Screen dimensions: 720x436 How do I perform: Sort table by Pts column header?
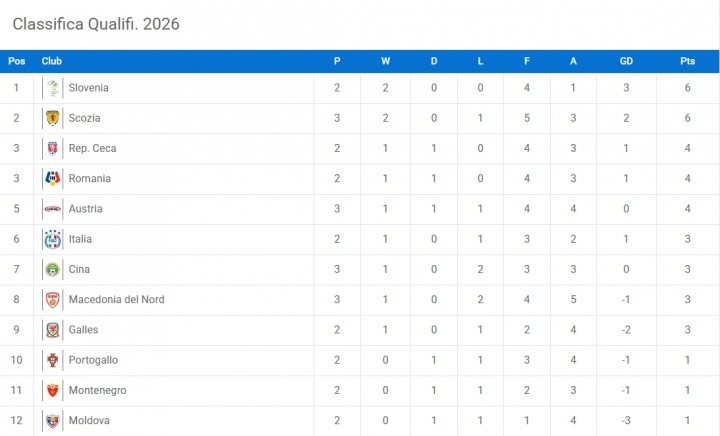[x=687, y=61]
